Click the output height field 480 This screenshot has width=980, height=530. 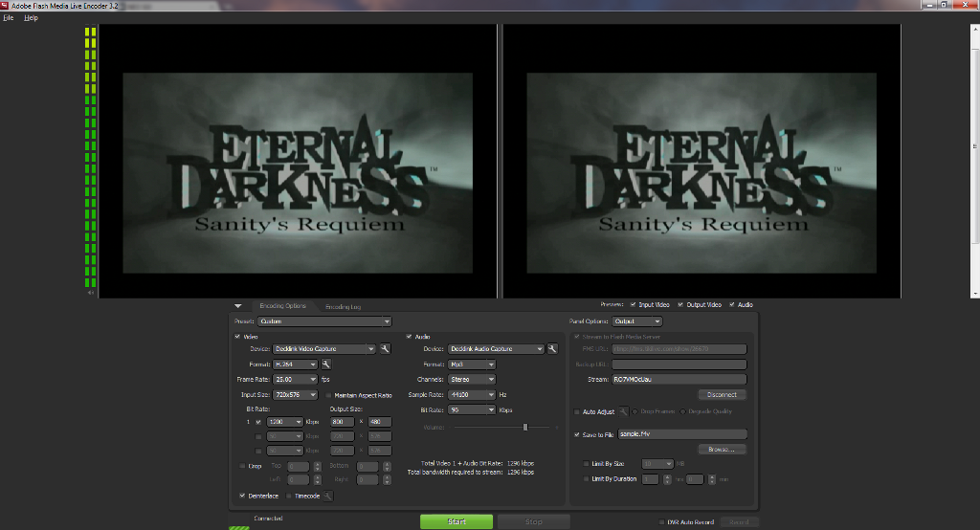(379, 422)
